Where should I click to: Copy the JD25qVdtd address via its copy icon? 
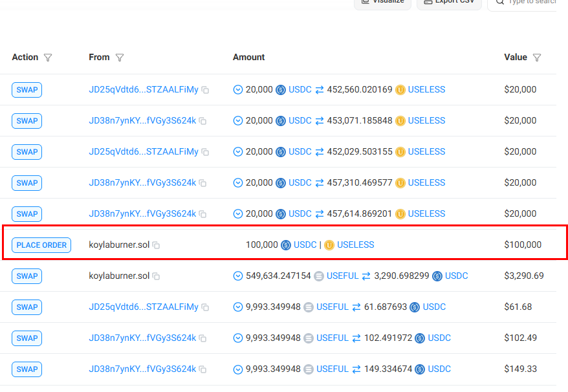pos(204,89)
